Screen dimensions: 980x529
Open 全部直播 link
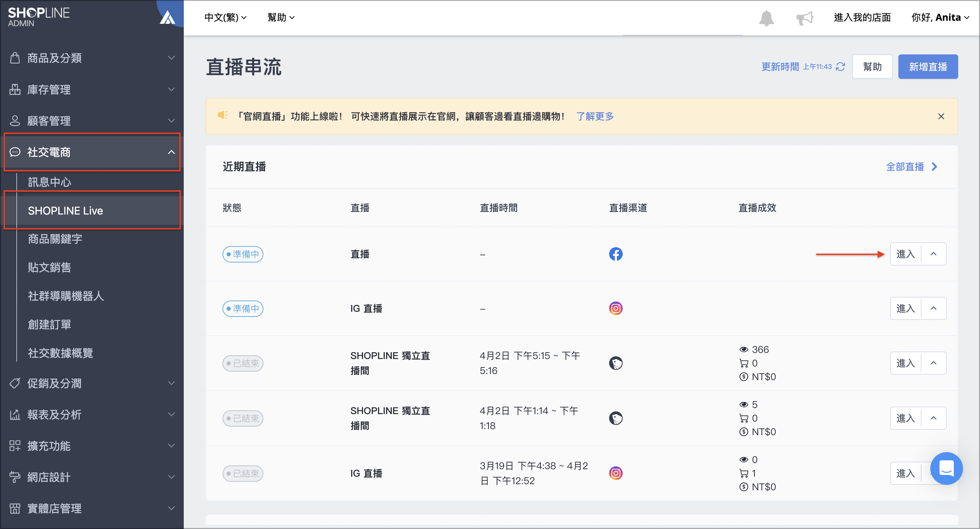(912, 167)
